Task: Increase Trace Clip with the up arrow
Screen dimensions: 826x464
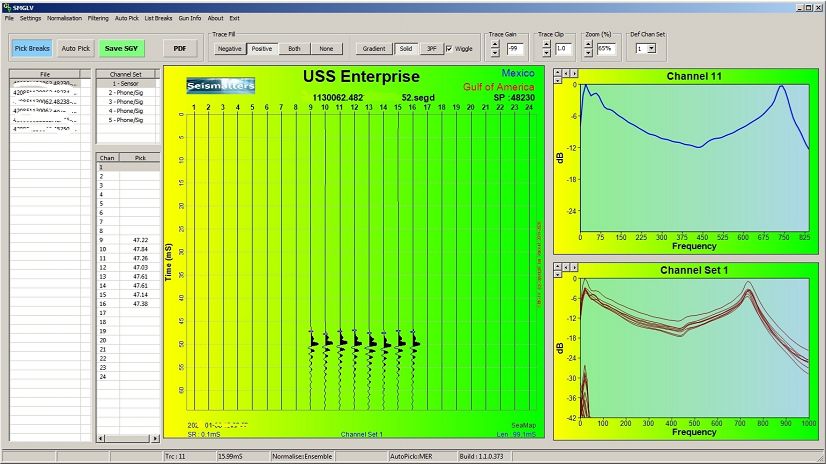Action: point(546,44)
